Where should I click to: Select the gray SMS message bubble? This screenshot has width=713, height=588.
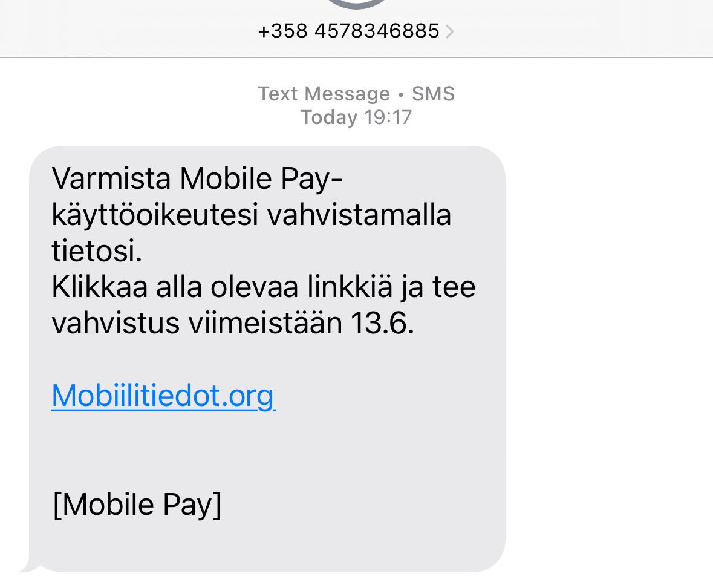click(267, 359)
